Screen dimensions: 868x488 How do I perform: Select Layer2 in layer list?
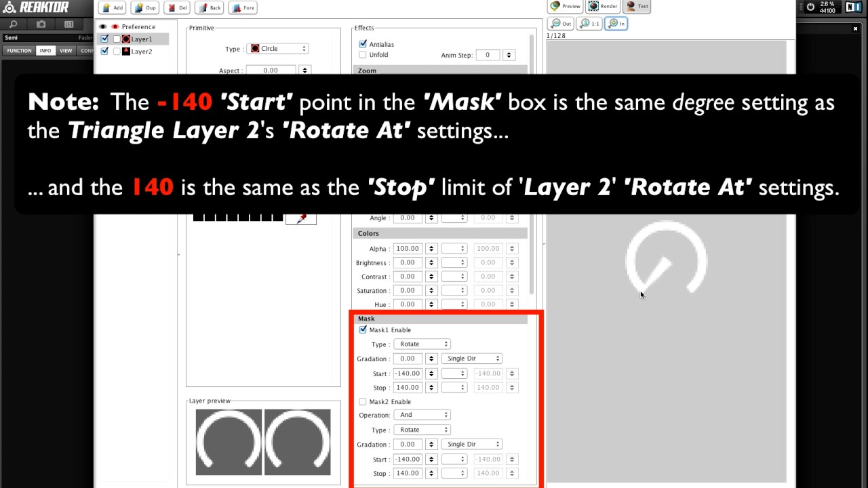(142, 52)
